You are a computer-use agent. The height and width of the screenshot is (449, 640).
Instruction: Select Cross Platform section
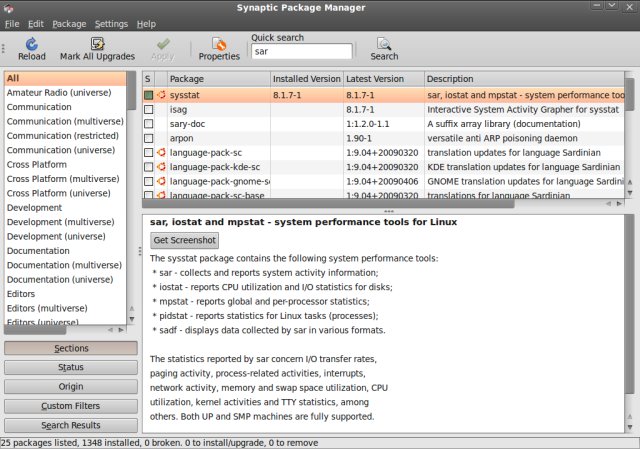[x=65, y=164]
